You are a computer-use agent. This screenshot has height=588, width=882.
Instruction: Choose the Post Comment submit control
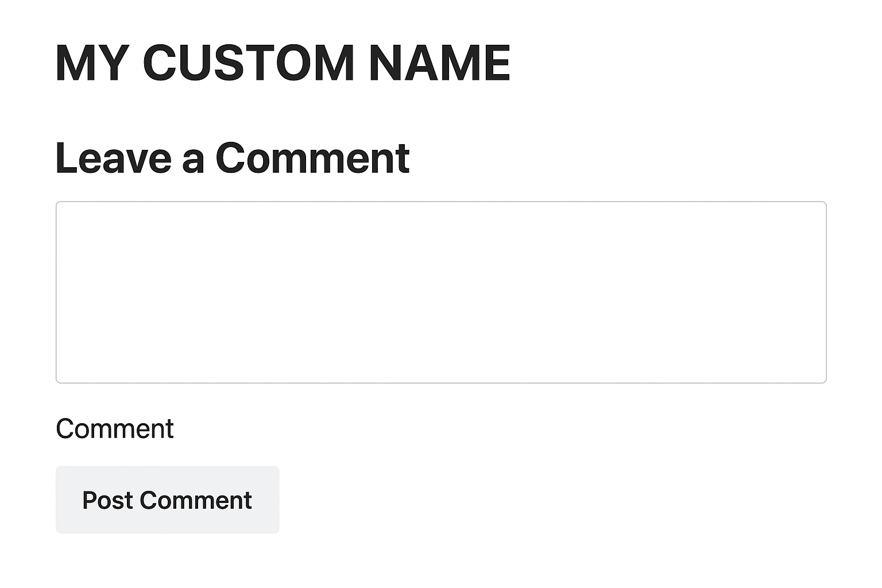[x=167, y=500]
